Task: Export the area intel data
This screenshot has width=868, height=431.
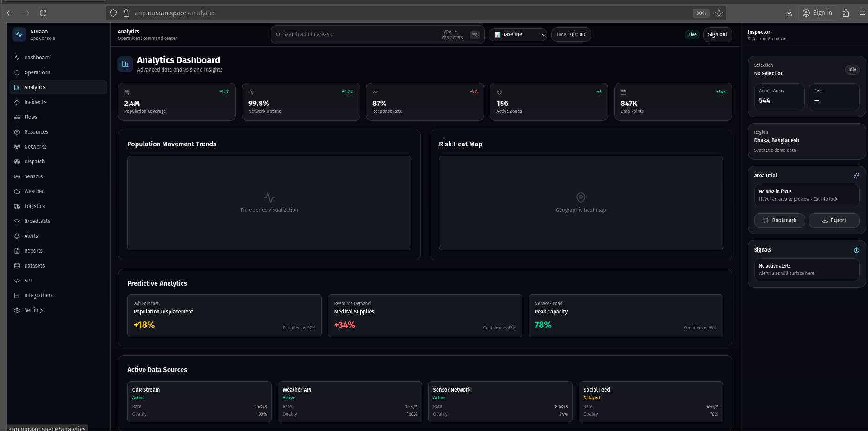Action: tap(834, 220)
